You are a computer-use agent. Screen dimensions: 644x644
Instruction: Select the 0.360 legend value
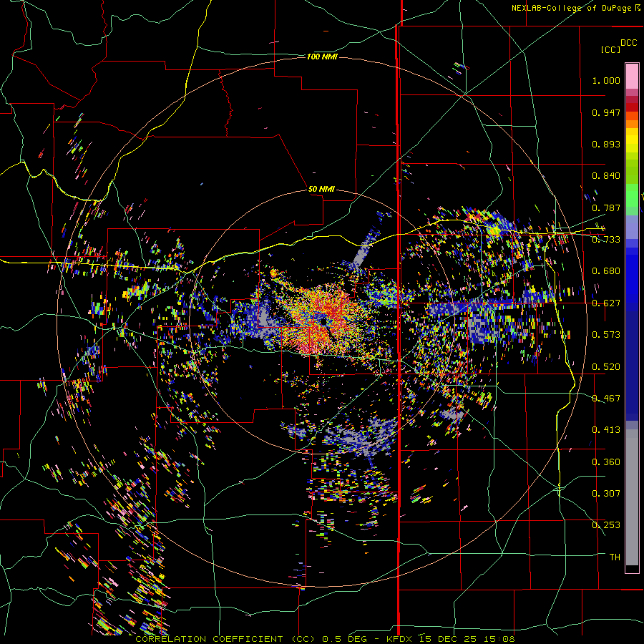click(606, 462)
